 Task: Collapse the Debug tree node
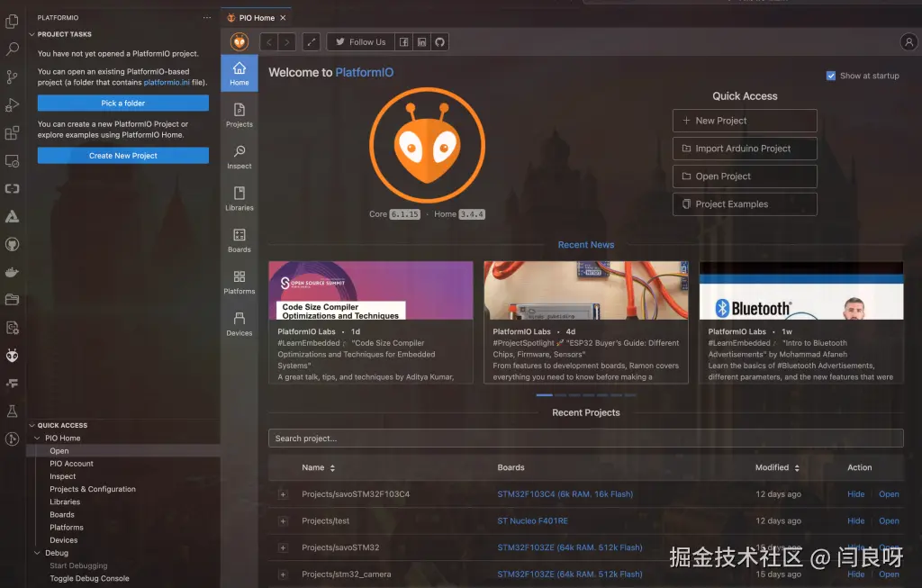(x=37, y=553)
